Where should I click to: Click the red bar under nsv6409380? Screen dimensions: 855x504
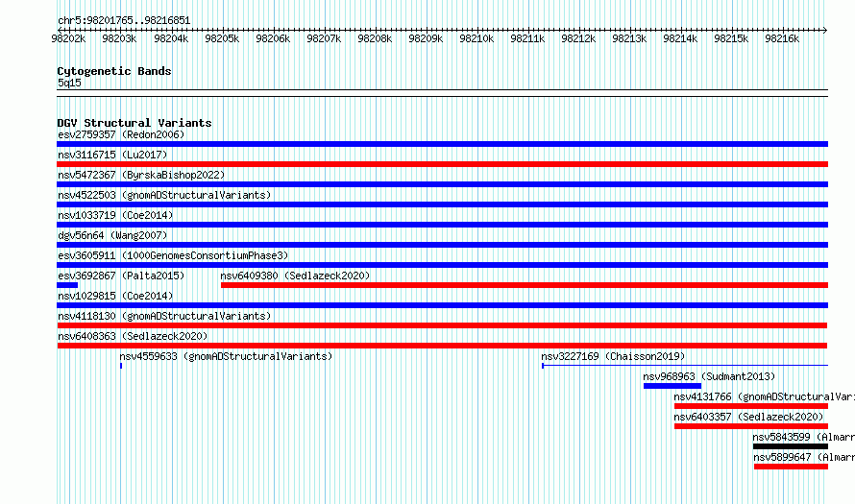coord(525,285)
